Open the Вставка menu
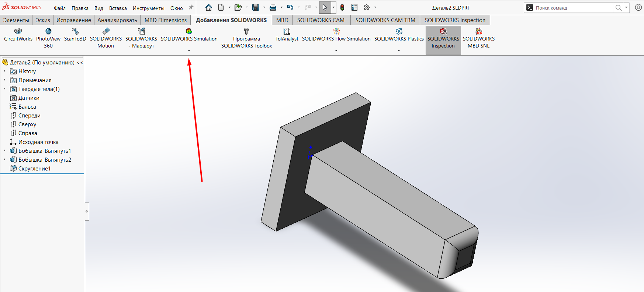This screenshot has height=292, width=644. (118, 8)
